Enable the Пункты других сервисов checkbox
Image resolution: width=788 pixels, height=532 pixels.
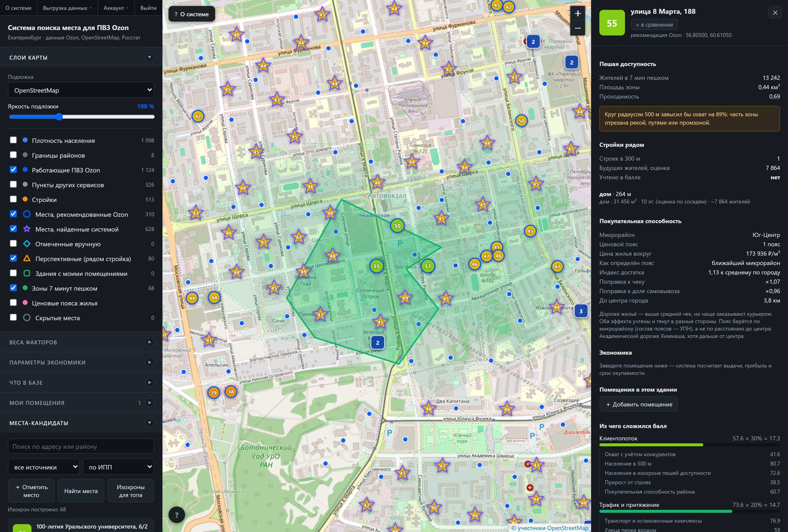13,184
